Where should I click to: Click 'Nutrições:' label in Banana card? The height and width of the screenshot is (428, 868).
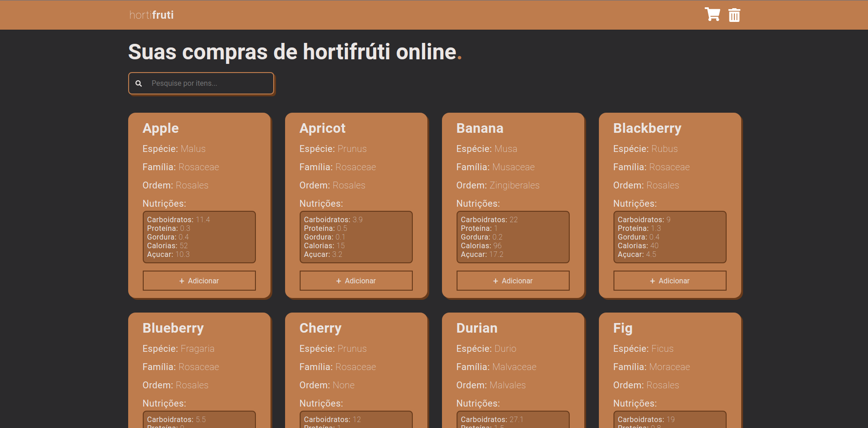[x=478, y=204]
